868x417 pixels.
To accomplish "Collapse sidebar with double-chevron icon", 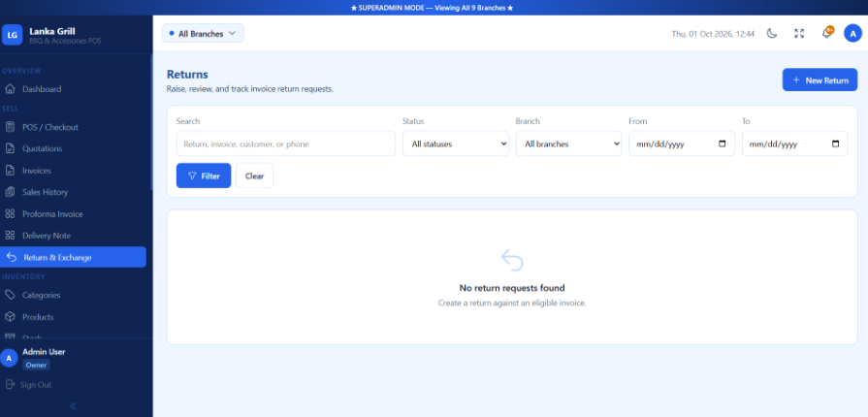I will click(73, 406).
